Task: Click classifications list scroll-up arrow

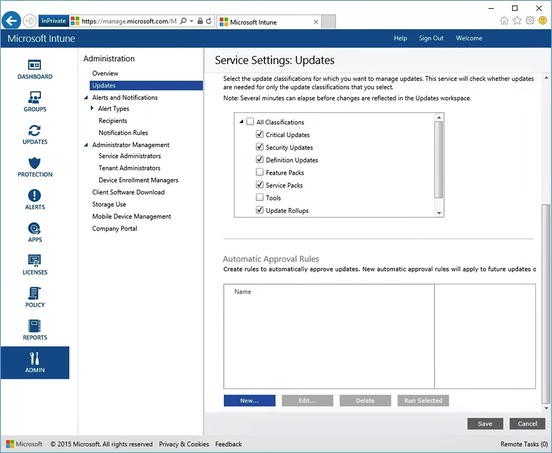Action: [x=439, y=117]
